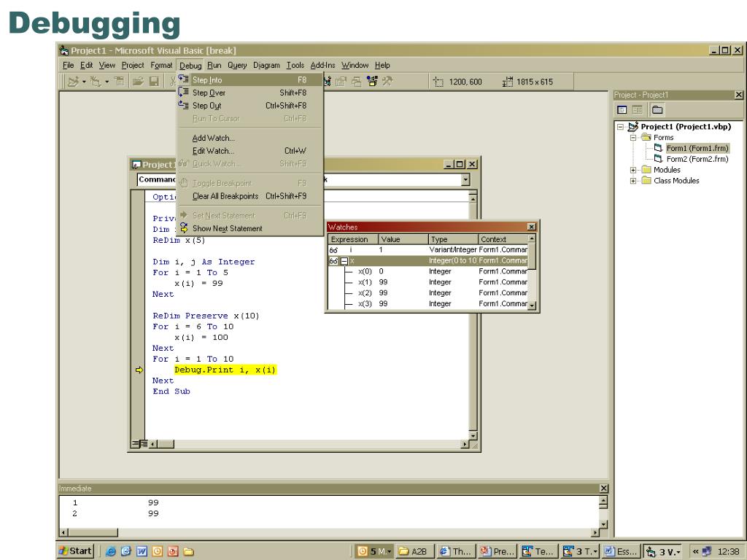Click the Start button
This screenshot has height=560, width=747.
(75, 551)
